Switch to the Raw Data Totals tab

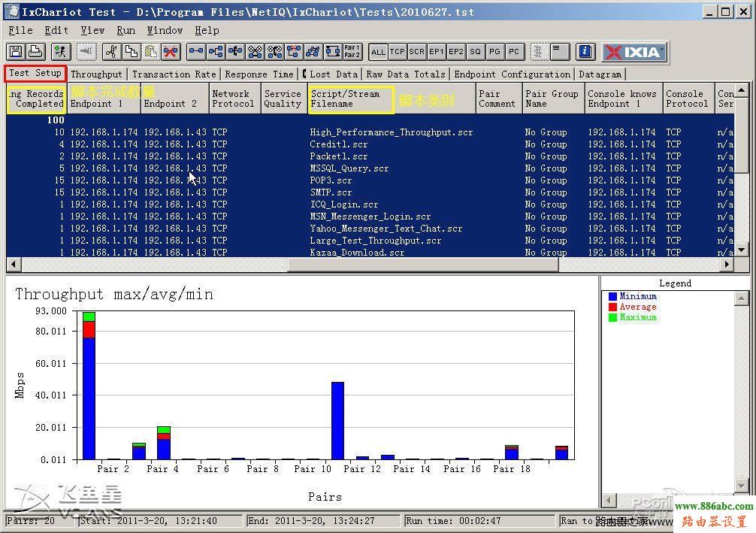[406, 74]
